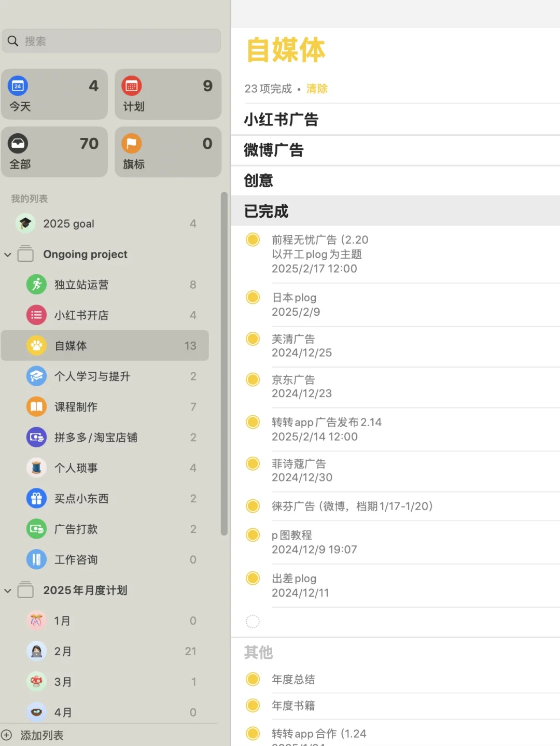This screenshot has width=560, height=746.
Task: Select the 自媒体 yellow paw icon
Action: [36, 346]
